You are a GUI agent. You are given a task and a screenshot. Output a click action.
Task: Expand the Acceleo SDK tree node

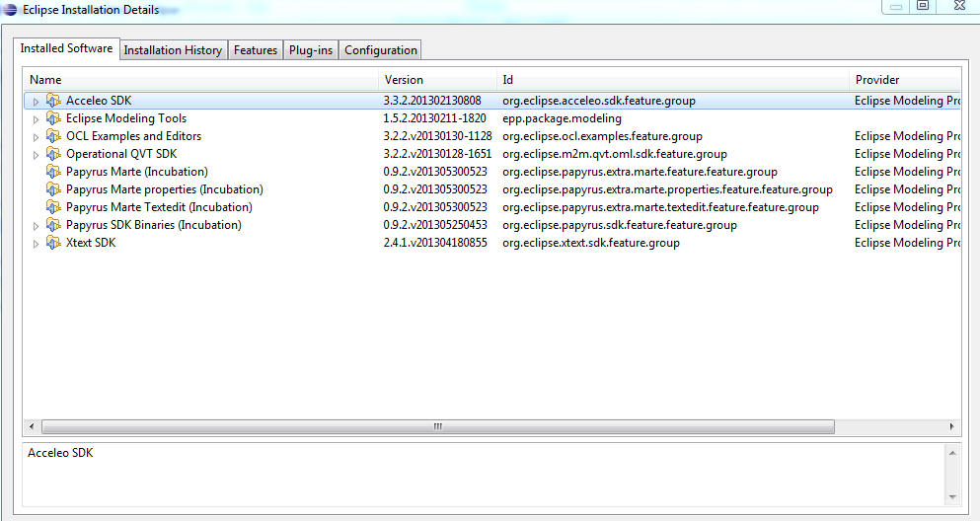pyautogui.click(x=36, y=102)
